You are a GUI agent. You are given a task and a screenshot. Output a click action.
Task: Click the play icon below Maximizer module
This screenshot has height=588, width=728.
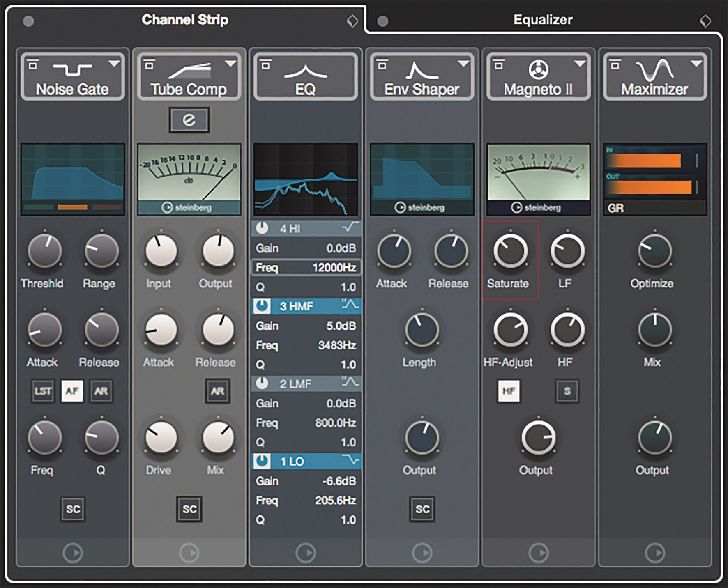point(654,553)
